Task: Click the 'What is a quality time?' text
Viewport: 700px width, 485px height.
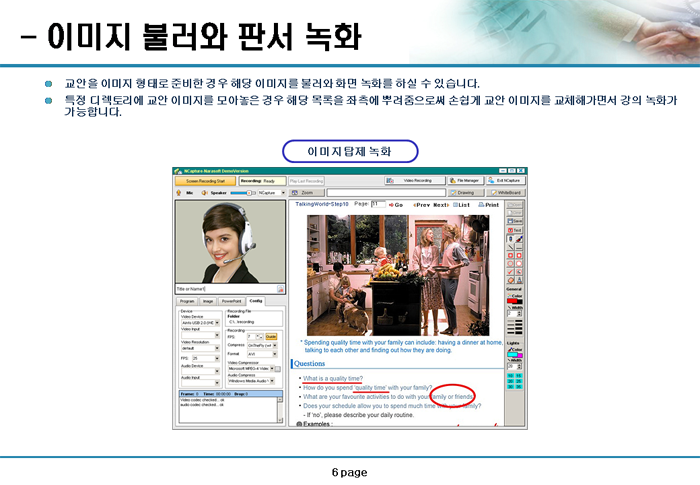Action: point(333,379)
